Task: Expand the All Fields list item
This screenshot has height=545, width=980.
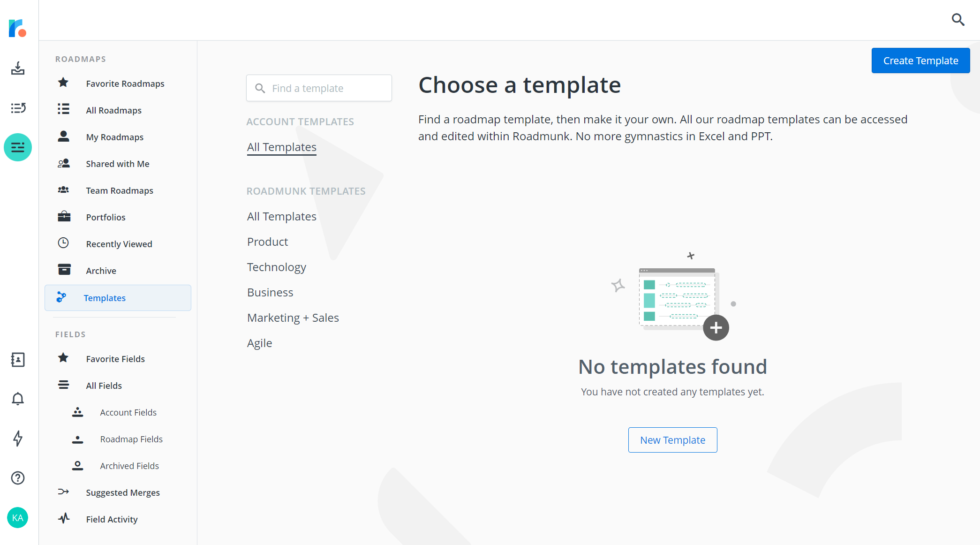Action: click(x=104, y=385)
